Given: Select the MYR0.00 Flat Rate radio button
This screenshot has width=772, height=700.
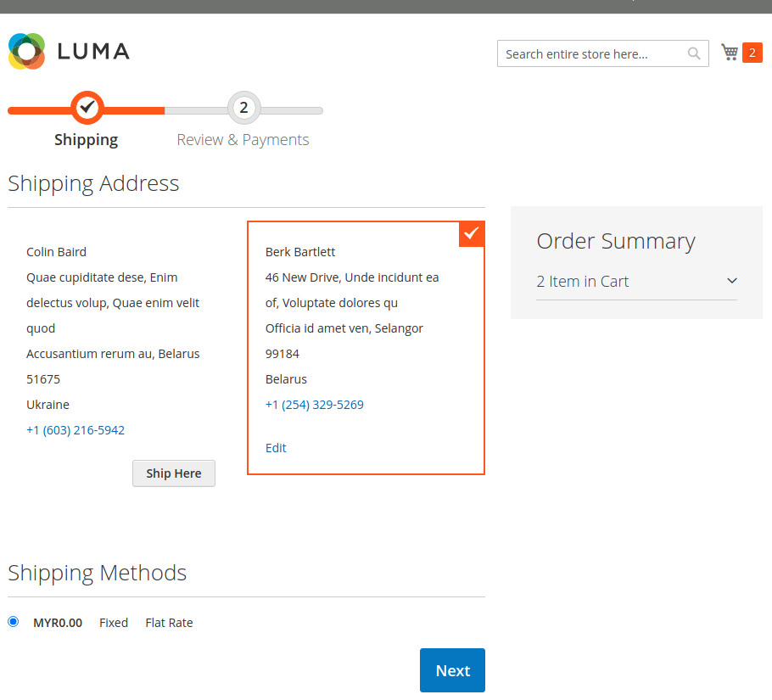Looking at the screenshot, I should (13, 622).
